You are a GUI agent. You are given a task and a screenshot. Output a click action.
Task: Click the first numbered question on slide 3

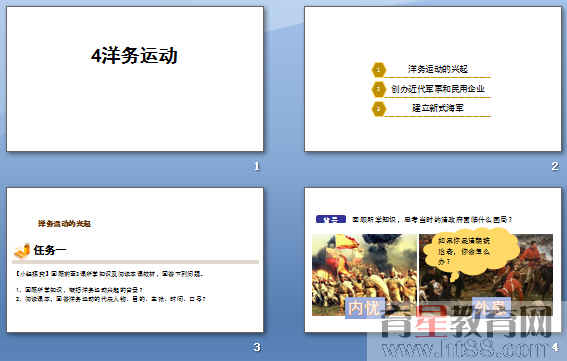80,290
